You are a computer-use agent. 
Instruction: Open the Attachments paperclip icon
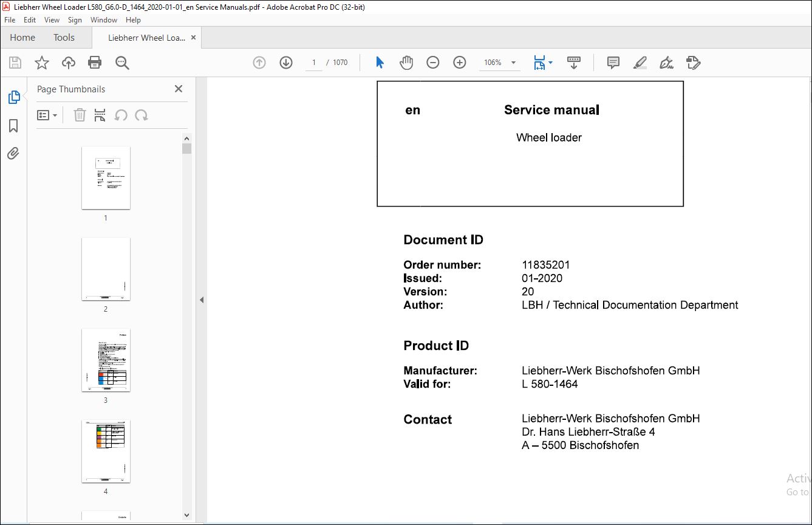click(13, 154)
